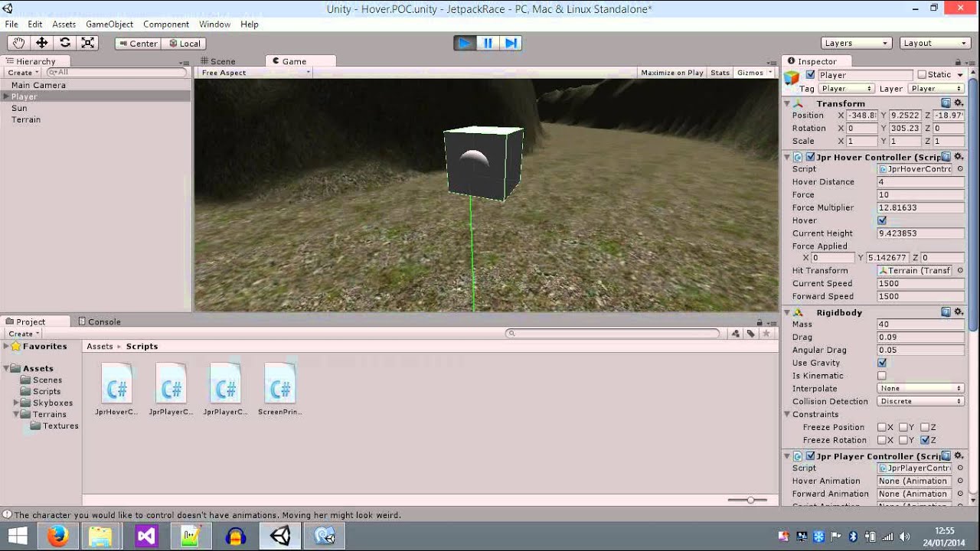The height and width of the screenshot is (551, 980).
Task: Toggle Maximize on Play button
Action: click(672, 73)
